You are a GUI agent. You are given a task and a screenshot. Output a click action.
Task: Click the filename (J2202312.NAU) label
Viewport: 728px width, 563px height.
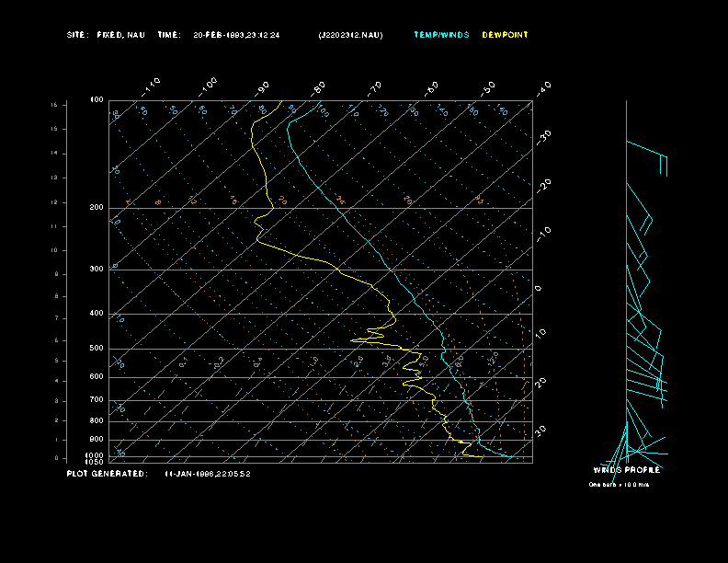click(x=350, y=35)
